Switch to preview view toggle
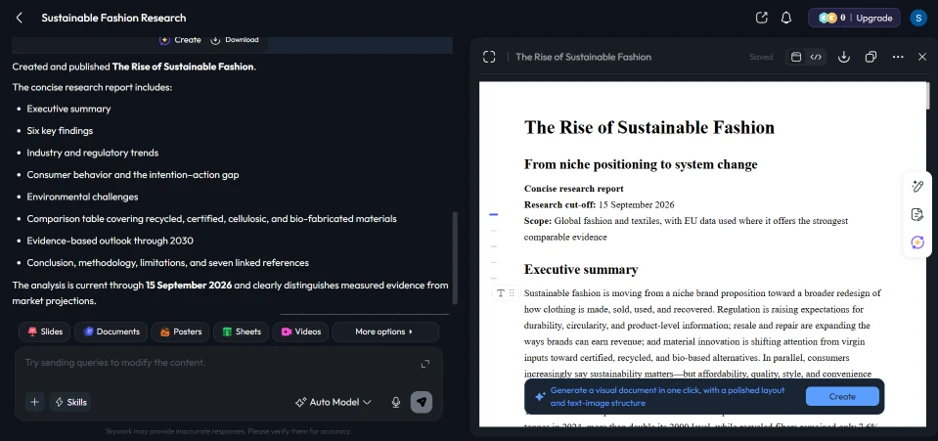Screen dimensions: 938x441 point(796,57)
